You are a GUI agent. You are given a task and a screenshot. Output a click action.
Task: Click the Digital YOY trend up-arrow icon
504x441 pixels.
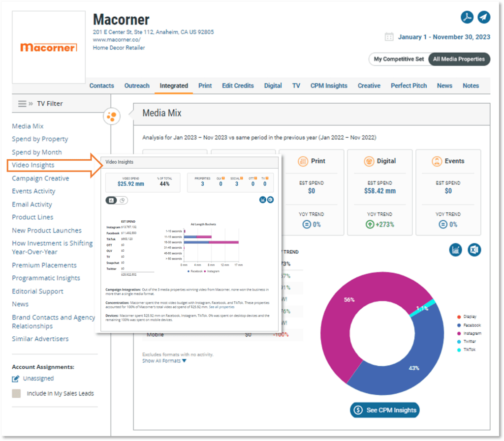click(x=370, y=224)
